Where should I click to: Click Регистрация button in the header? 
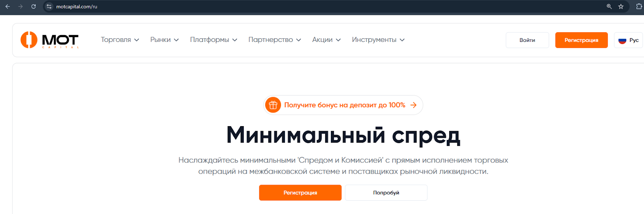[581, 40]
